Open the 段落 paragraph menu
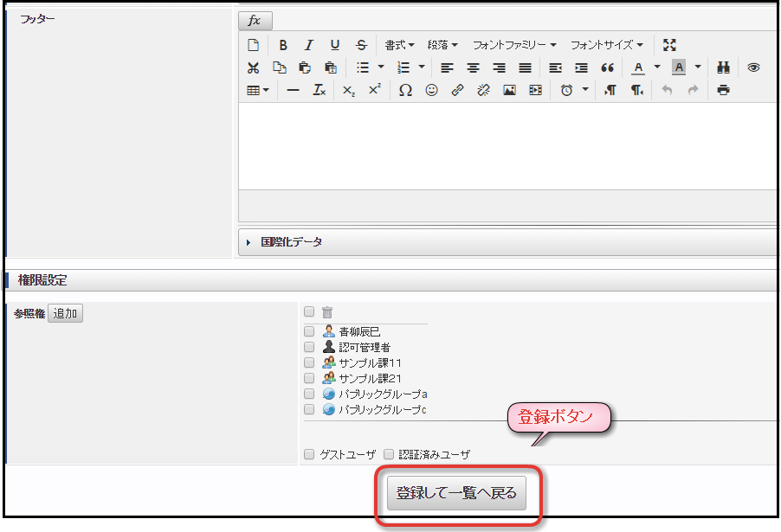781x532 pixels. tap(442, 45)
